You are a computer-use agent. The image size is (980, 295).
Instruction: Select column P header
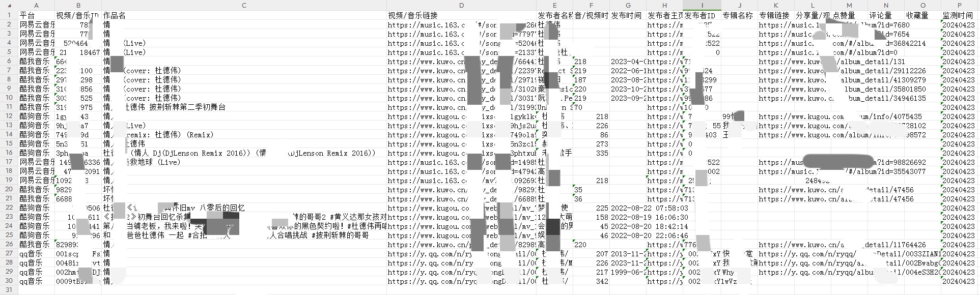(x=959, y=6)
